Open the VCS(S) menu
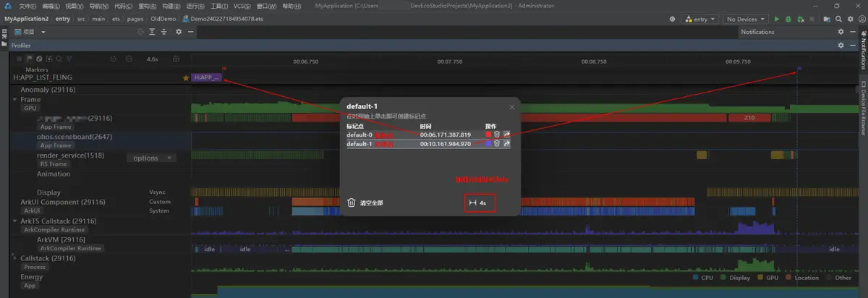868x298 pixels. pyautogui.click(x=242, y=5)
